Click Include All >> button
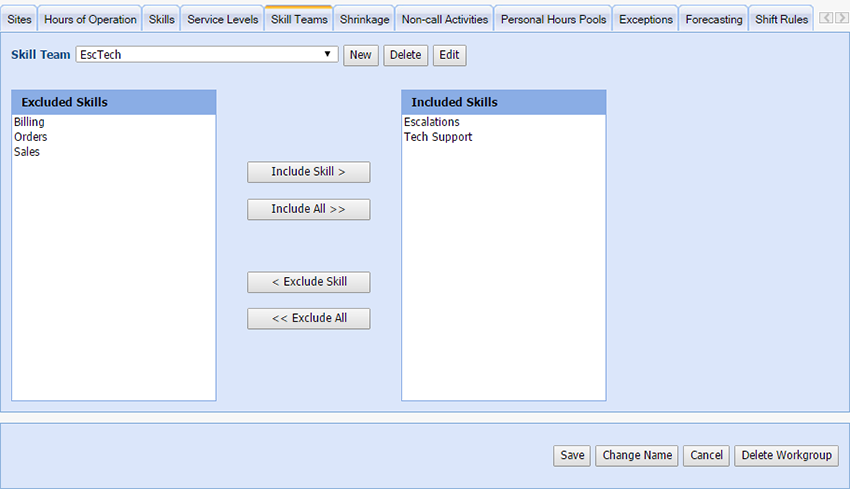This screenshot has width=850, height=489. click(308, 209)
